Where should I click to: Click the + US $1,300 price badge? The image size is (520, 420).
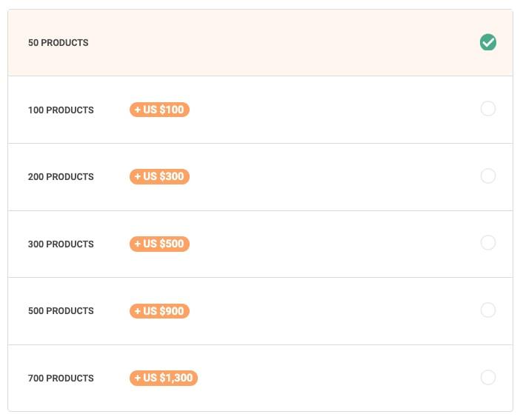[164, 378]
